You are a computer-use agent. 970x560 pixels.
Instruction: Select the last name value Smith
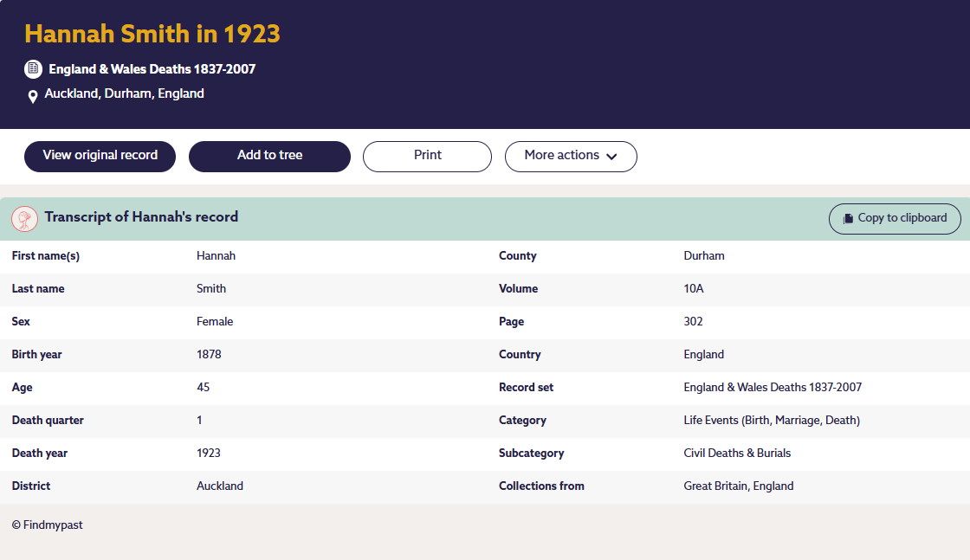point(211,288)
